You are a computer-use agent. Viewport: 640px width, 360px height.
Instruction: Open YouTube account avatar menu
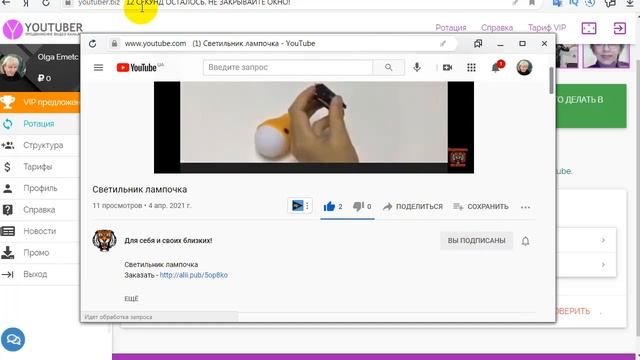[x=524, y=67]
